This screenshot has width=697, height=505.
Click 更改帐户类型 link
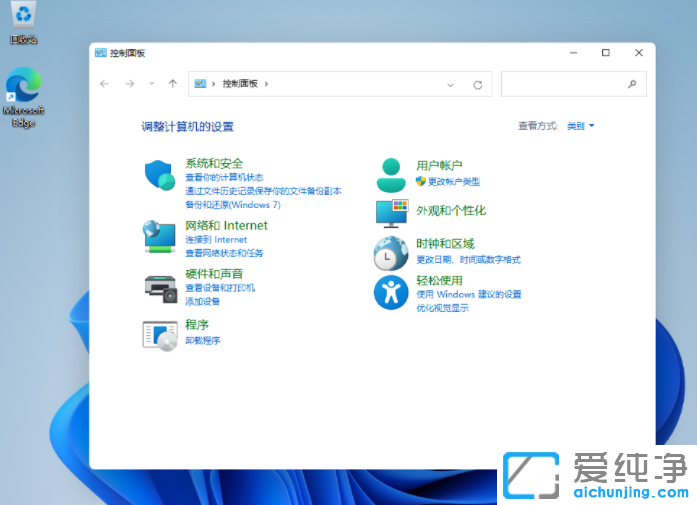[x=454, y=182]
